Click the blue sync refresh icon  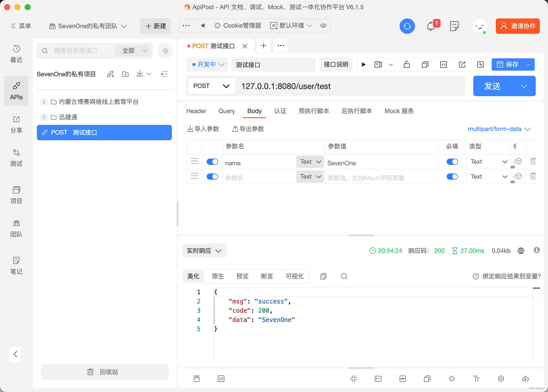[x=407, y=26]
